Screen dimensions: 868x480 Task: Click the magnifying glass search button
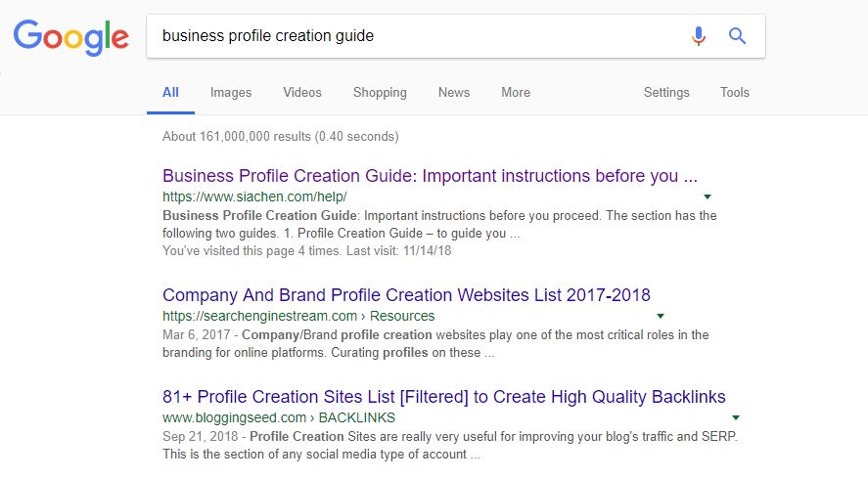(x=738, y=36)
